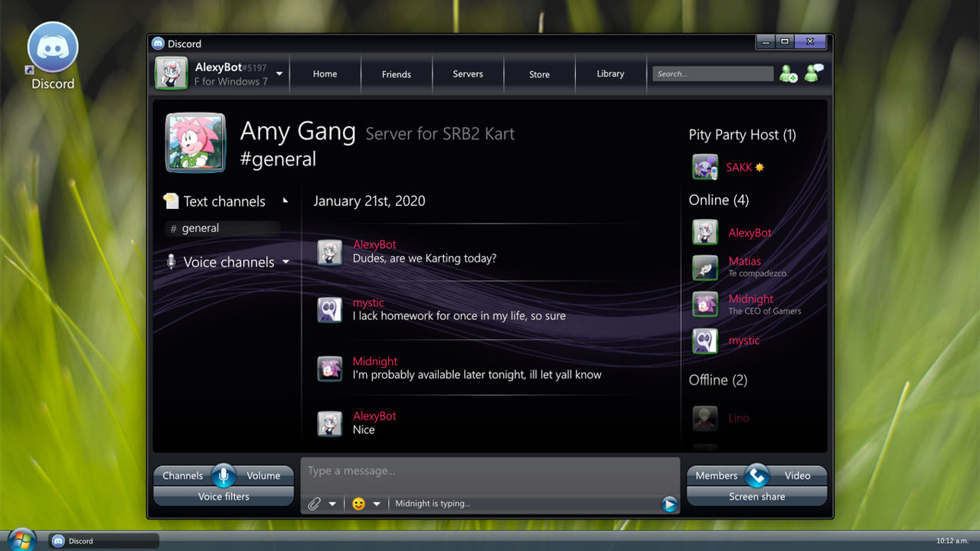
Task: Open the emoji picker icon
Action: coord(358,504)
